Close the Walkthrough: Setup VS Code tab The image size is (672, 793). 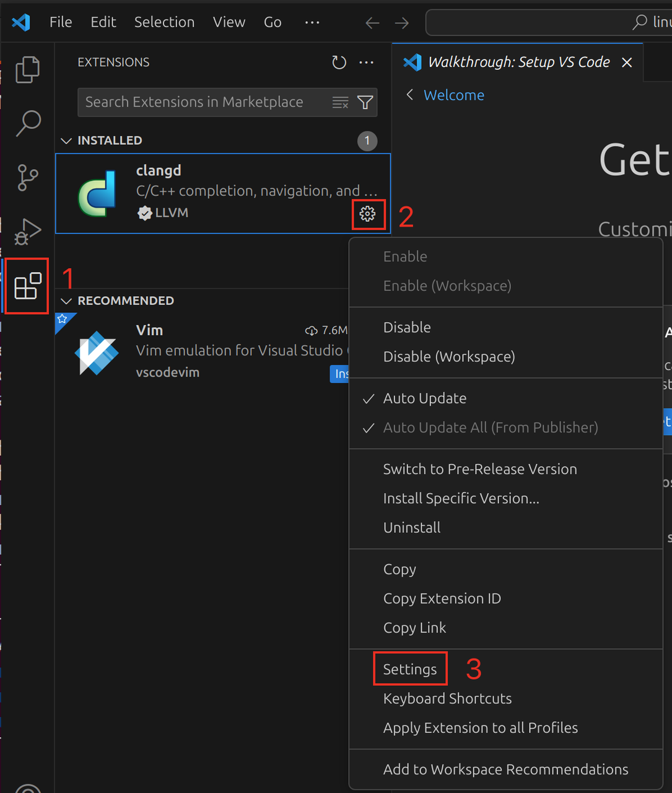(x=627, y=62)
